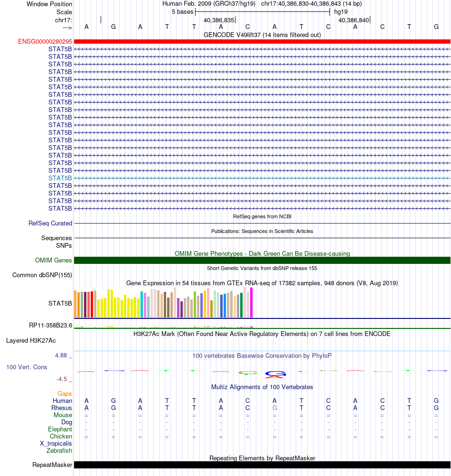Open the GENCODE V49lift37 track title
Screen dimensions: 451x476
coord(262,35)
